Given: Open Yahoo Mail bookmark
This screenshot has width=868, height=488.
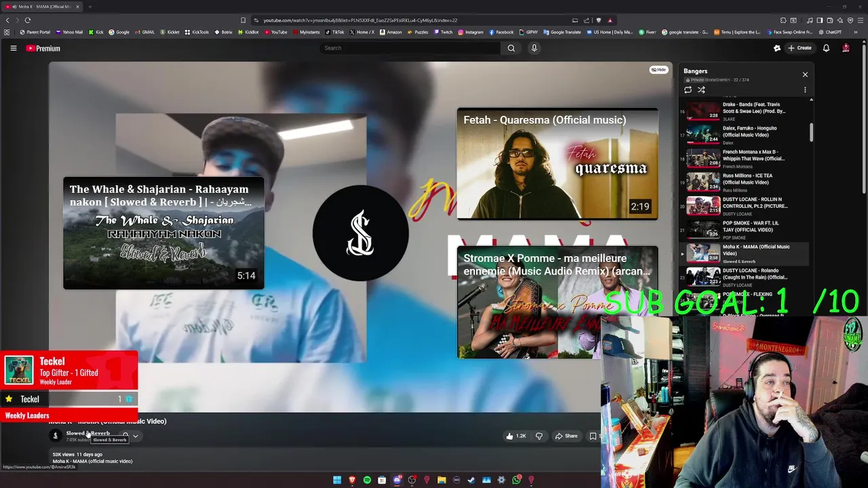Looking at the screenshot, I should coord(69,32).
